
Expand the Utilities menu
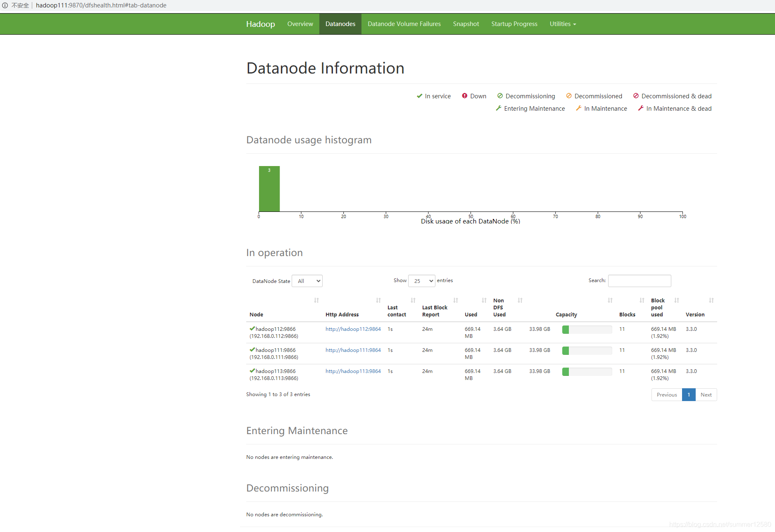click(563, 24)
